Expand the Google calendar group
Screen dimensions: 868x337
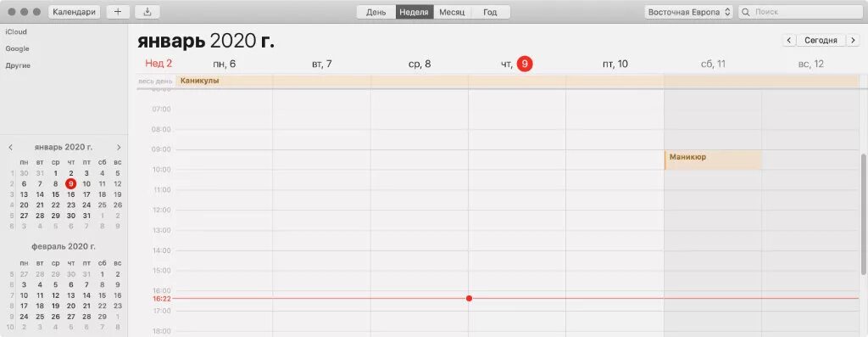coord(17,48)
